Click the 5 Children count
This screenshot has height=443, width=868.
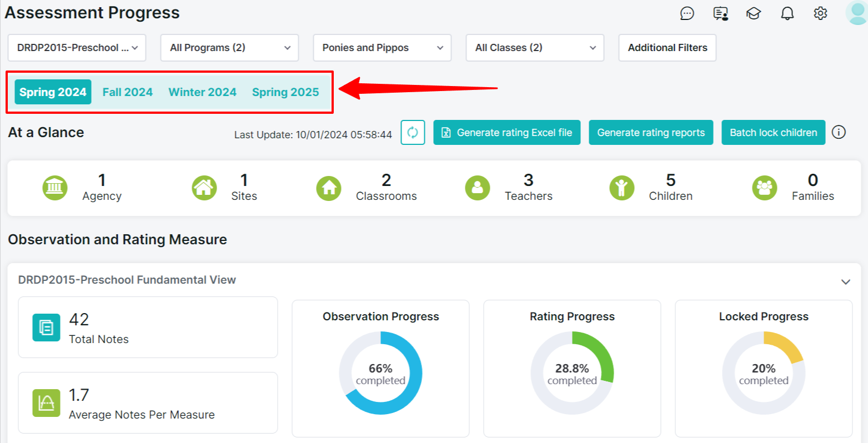click(671, 180)
